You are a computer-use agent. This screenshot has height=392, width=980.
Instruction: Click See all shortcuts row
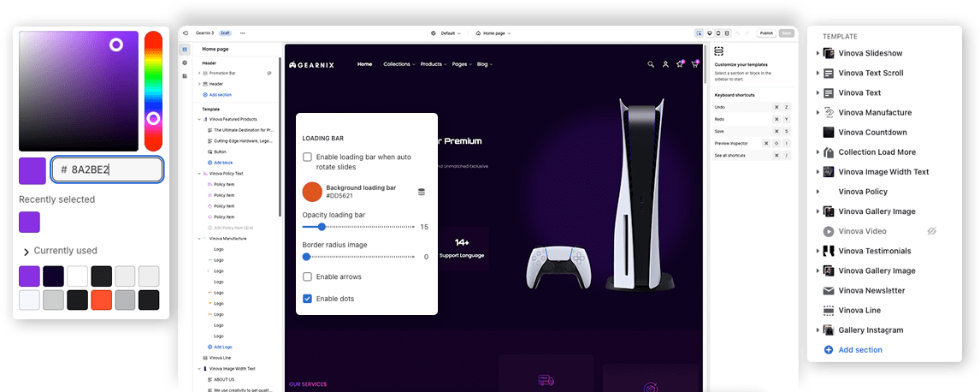coord(753,155)
